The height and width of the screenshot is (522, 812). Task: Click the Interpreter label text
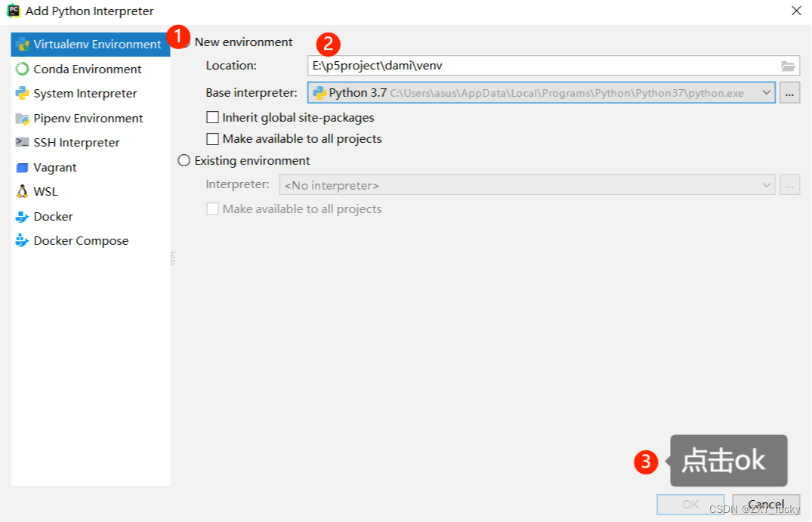click(x=237, y=184)
